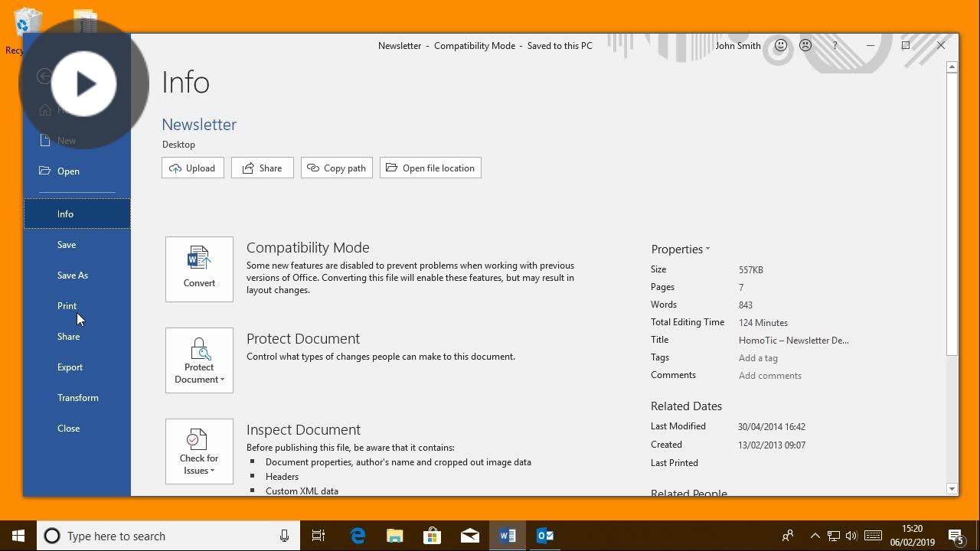Click the Upload button
Screen dimensions: 980x551
(193, 168)
